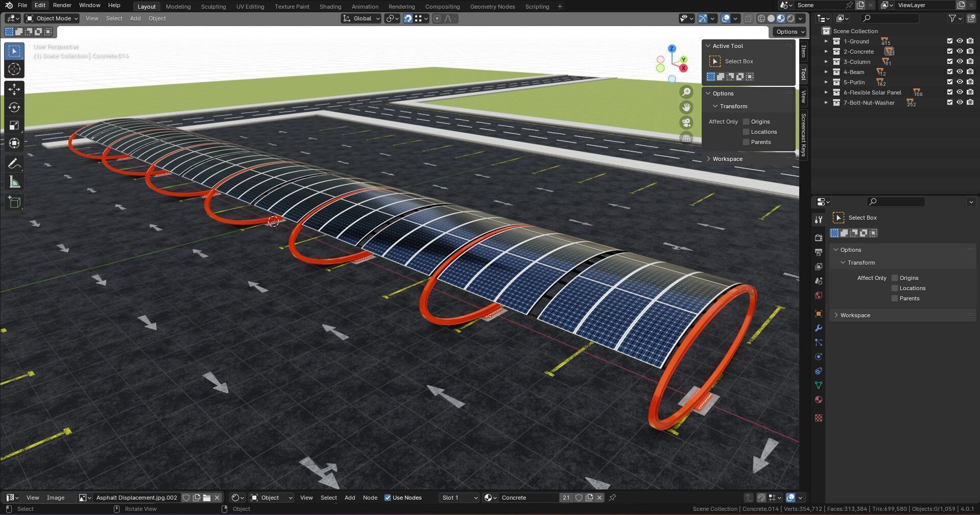Open Node menu in node editor

(x=370, y=498)
